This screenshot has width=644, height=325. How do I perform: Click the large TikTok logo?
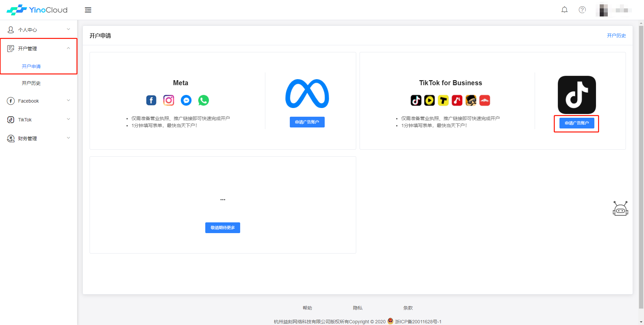point(577,95)
